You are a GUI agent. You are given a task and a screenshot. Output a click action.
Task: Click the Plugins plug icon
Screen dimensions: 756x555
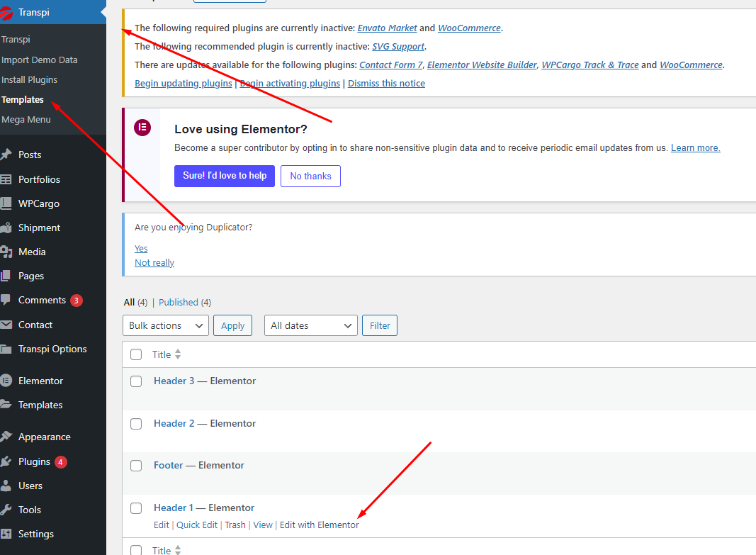(6, 461)
